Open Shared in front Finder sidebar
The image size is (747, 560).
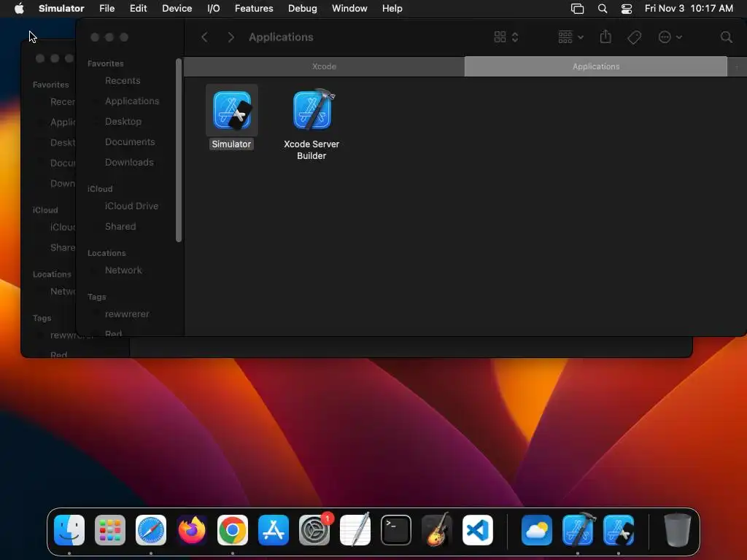120,227
